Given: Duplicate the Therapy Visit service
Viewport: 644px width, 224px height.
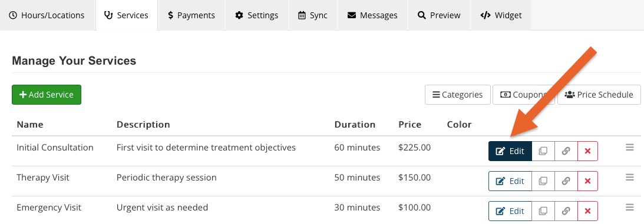Looking at the screenshot, I should coord(543,181).
